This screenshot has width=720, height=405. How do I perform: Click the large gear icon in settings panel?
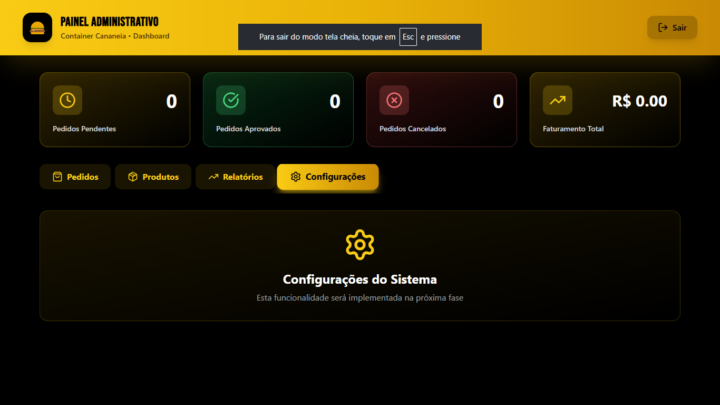pos(360,245)
